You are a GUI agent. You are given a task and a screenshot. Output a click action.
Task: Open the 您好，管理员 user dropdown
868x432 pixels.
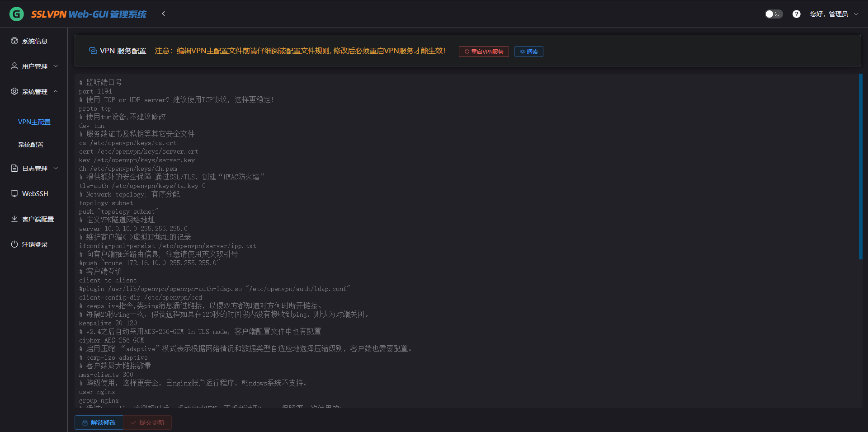tap(834, 14)
